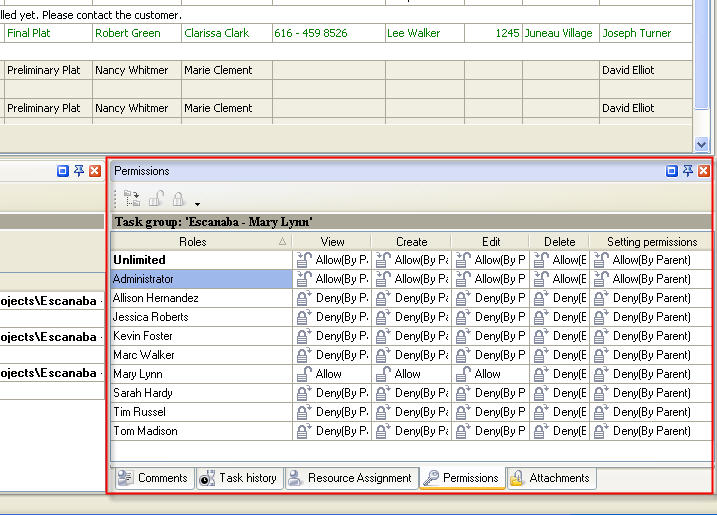This screenshot has height=515, width=717.
Task: Click the open padlock icon in Permissions toolbar
Action: (156, 200)
